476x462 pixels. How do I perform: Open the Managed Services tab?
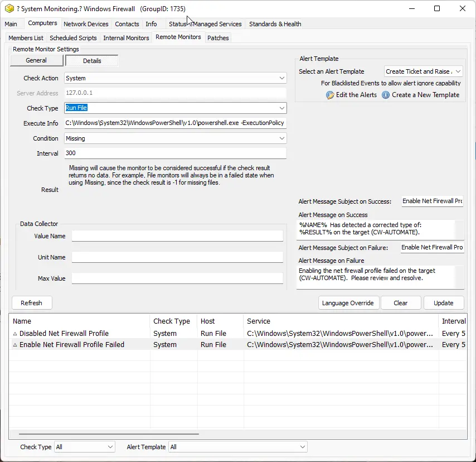click(217, 24)
